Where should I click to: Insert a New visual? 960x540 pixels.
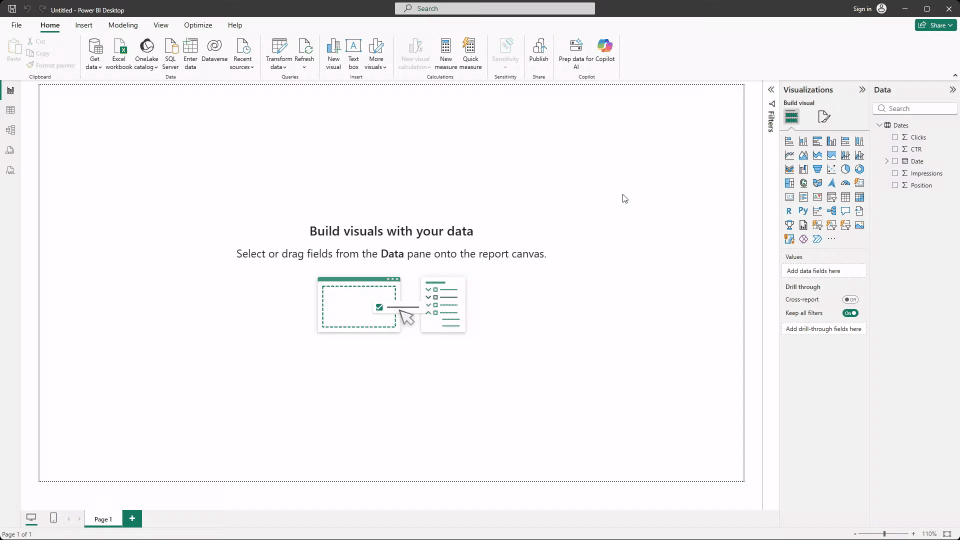(333, 54)
